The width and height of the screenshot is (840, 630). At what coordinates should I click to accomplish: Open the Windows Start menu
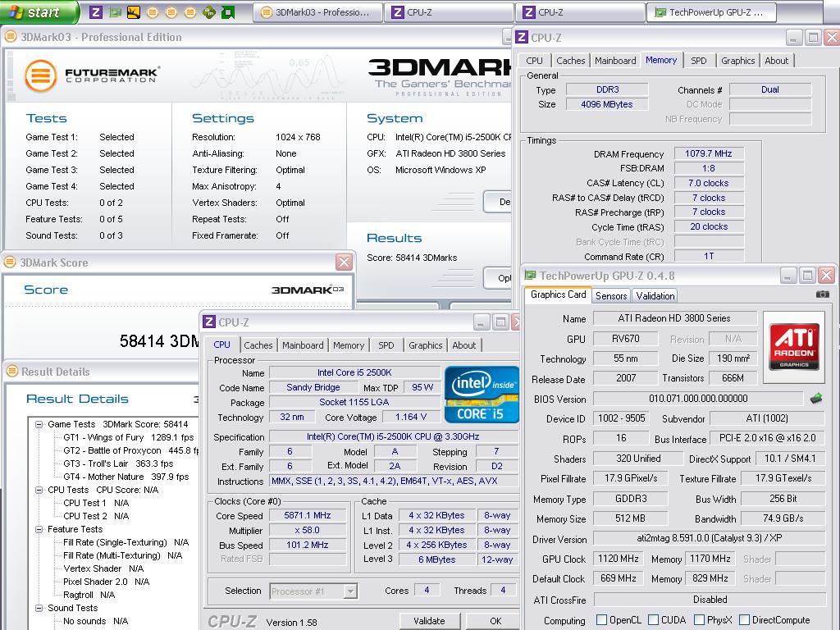point(38,11)
